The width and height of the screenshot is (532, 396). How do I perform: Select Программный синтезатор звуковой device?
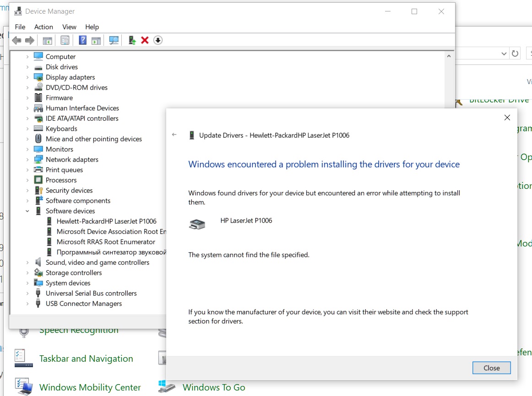(x=111, y=252)
